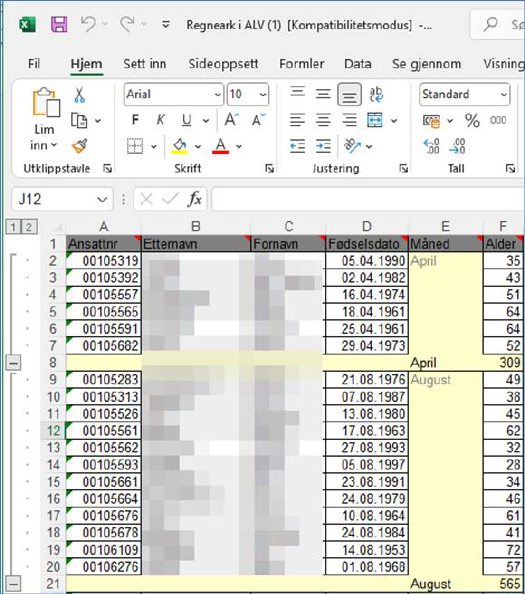The width and height of the screenshot is (525, 594).
Task: Click the Copy icon
Action: (79, 120)
